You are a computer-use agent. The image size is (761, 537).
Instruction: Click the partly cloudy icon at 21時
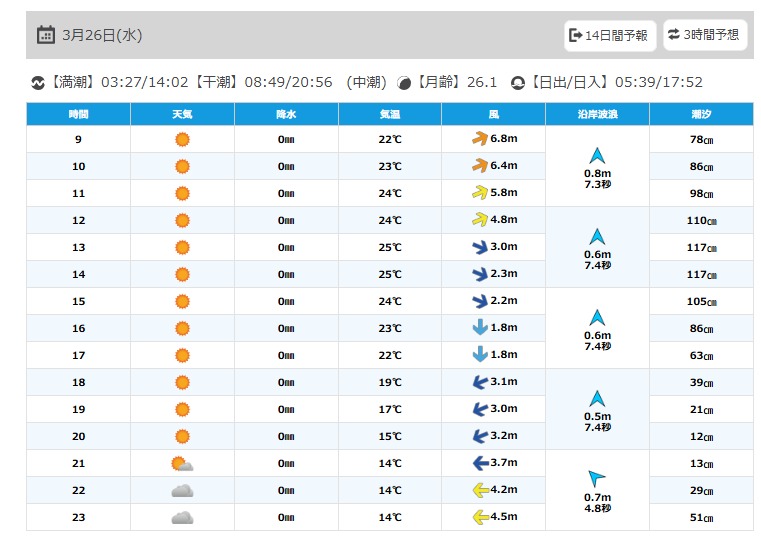[182, 464]
